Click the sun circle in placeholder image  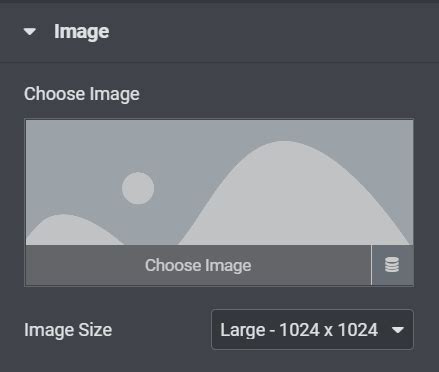coord(138,188)
